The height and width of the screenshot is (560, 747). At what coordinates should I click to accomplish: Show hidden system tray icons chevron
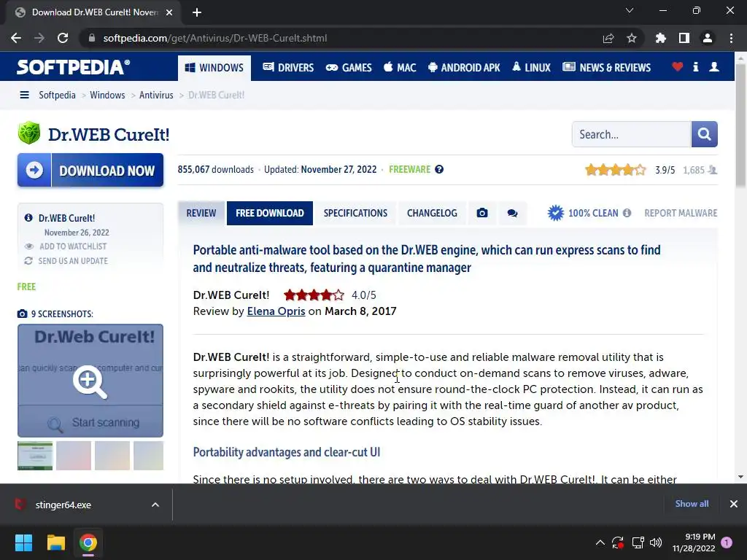pos(600,542)
